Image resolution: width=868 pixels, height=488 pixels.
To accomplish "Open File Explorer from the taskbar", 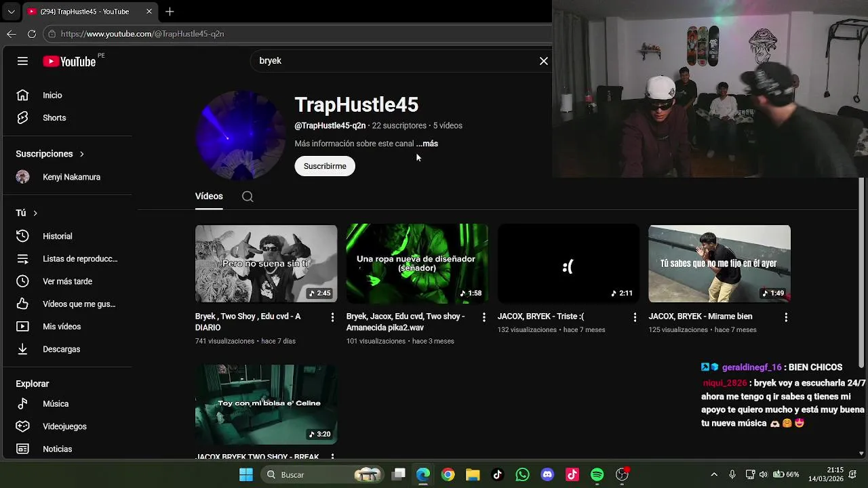I will pyautogui.click(x=473, y=474).
